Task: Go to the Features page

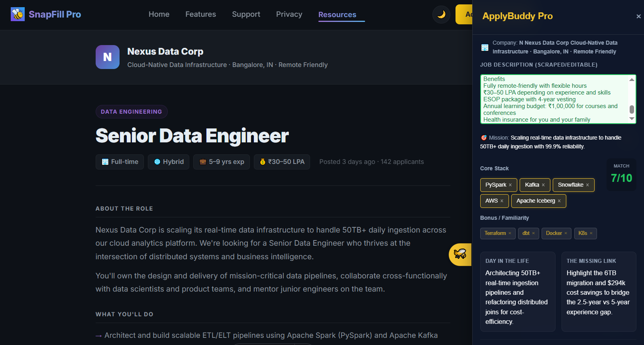Action: pos(200,14)
